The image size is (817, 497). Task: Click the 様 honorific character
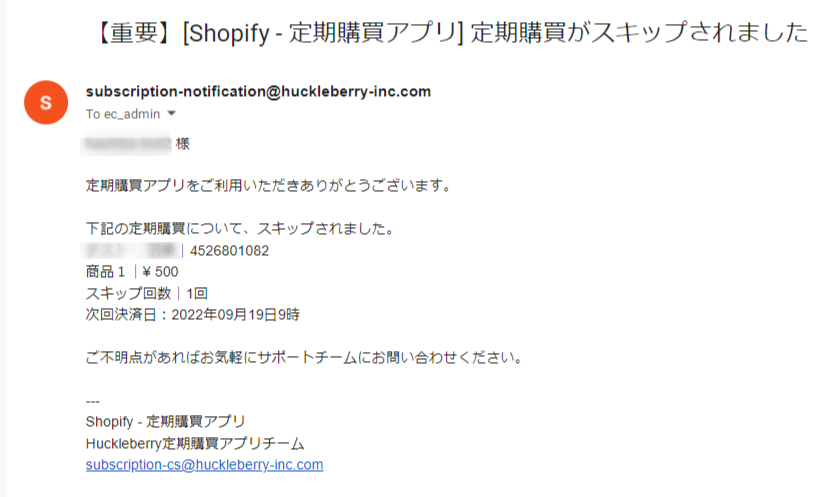point(183,144)
